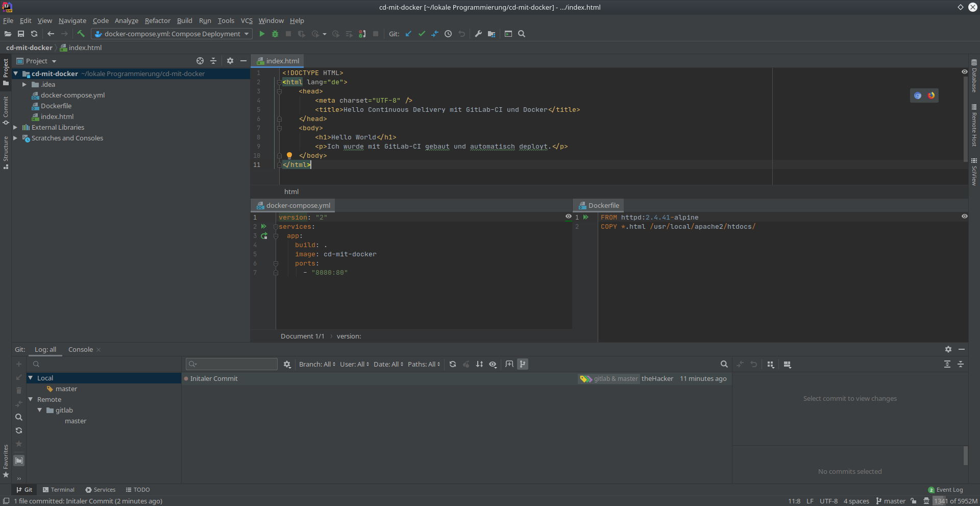
Task: Refresh the Git log list
Action: click(453, 364)
